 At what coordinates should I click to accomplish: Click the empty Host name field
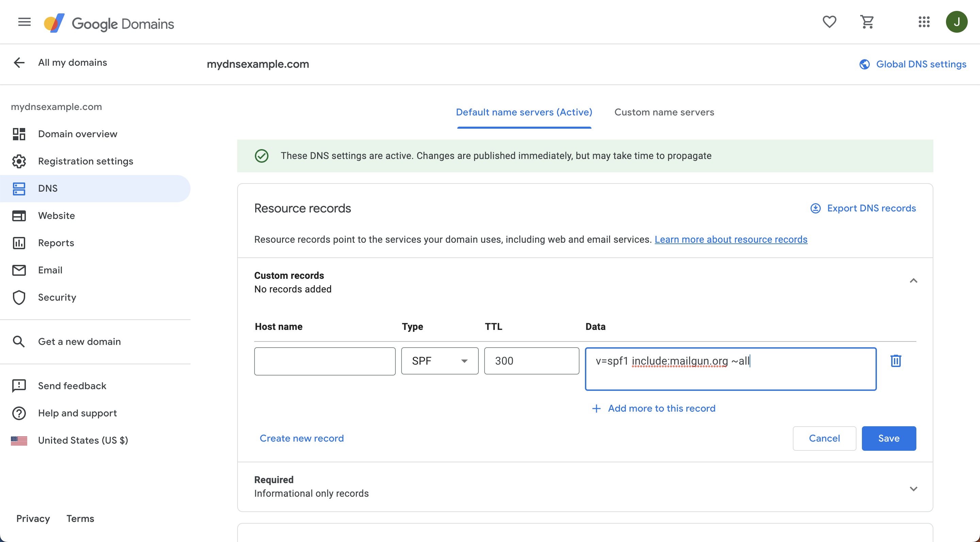325,361
